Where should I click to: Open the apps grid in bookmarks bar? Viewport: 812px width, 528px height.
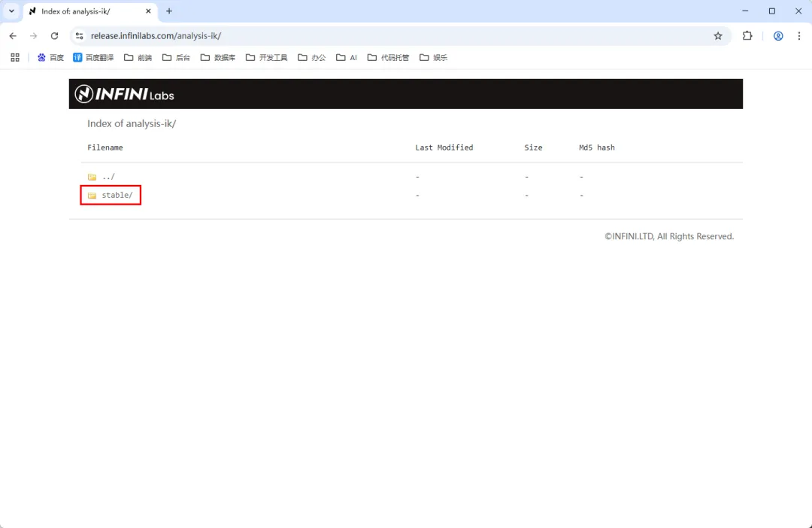(x=15, y=57)
